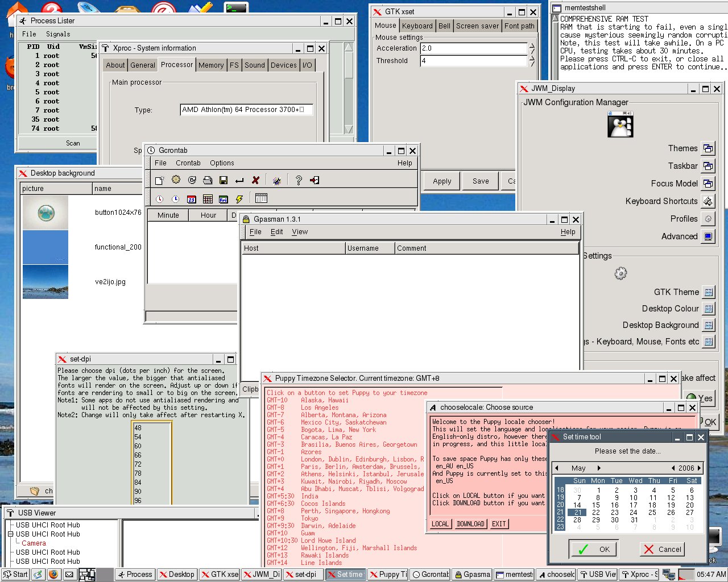The width and height of the screenshot is (728, 582).
Task: Switch to the Devices tab in Xproc
Action: (x=284, y=65)
